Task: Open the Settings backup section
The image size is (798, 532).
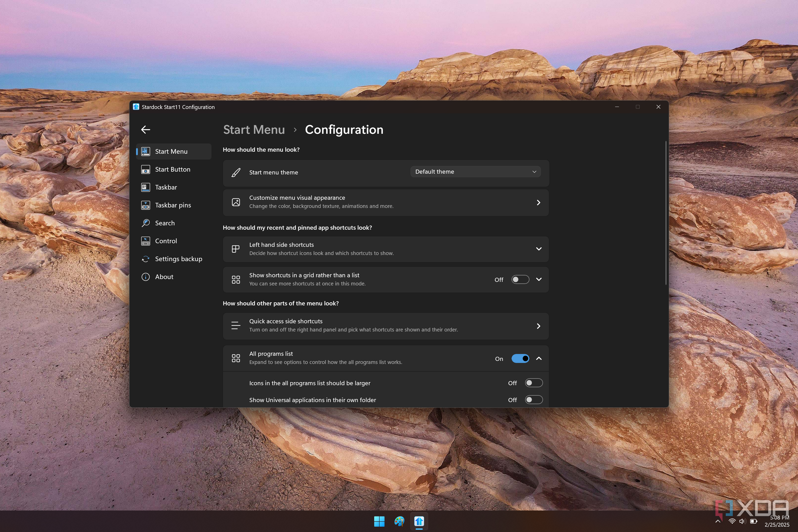Action: click(174, 259)
